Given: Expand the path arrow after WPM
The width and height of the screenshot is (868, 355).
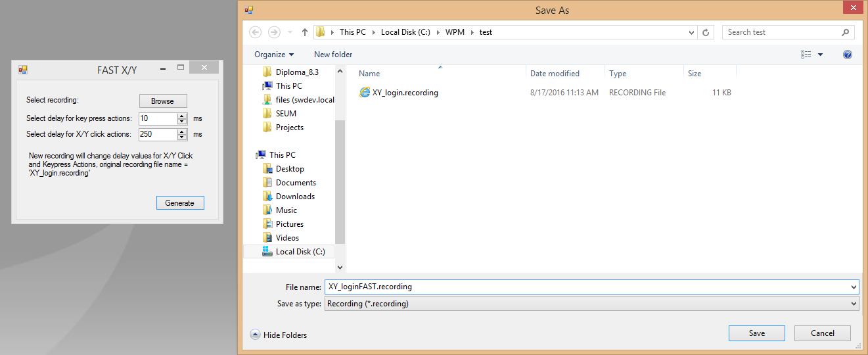Looking at the screenshot, I should 472,32.
